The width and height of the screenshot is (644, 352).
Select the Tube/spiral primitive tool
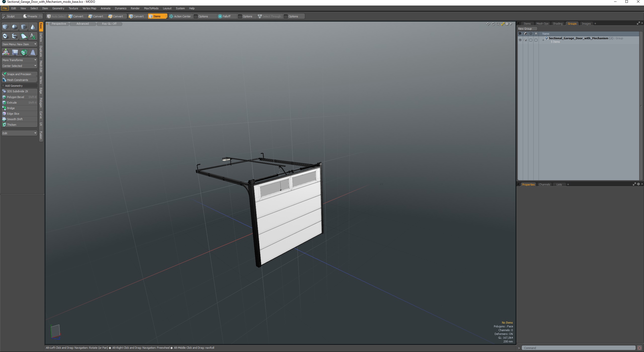[15, 36]
